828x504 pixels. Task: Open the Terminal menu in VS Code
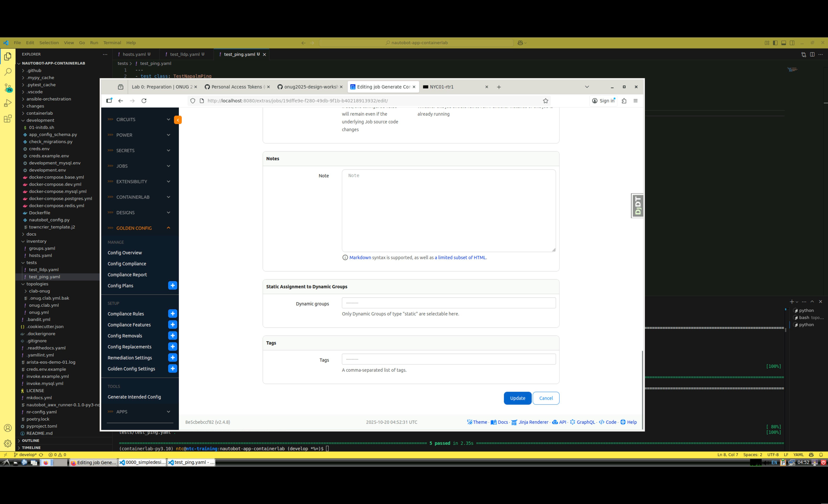(x=112, y=43)
